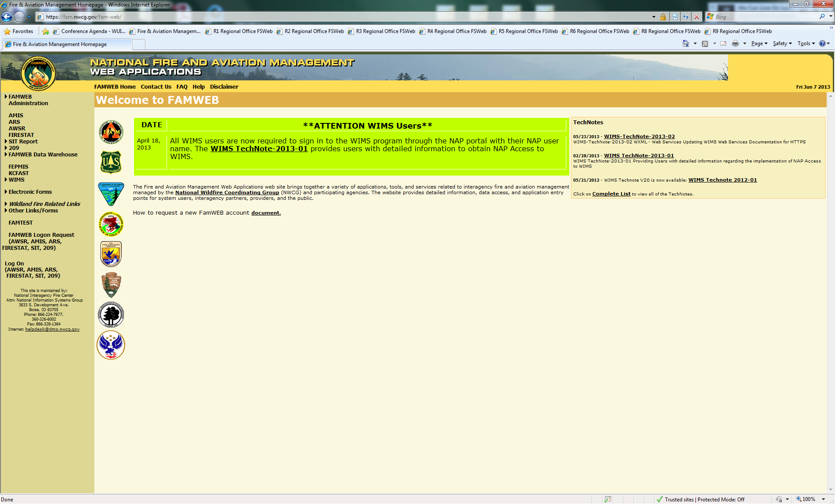
Task: Click the IE home icon
Action: click(x=686, y=43)
